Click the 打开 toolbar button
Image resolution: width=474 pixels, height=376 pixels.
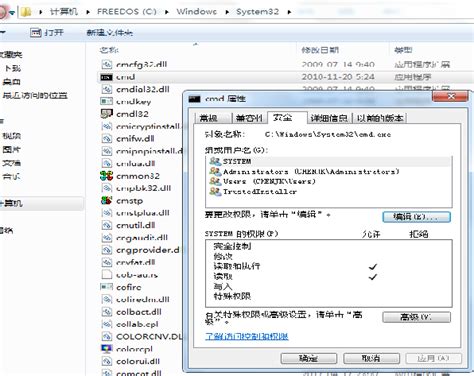tap(47, 32)
